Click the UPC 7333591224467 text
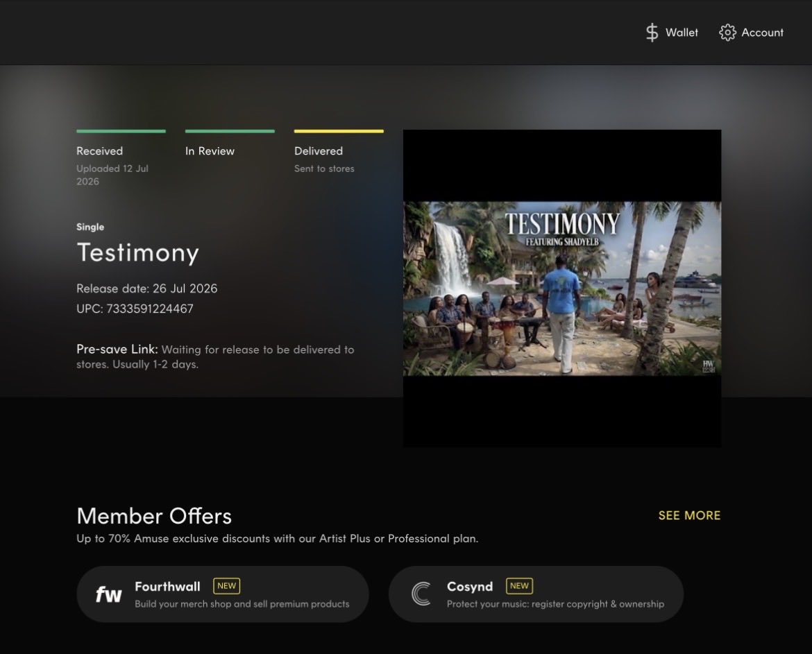Screen dimensions: 812x654 coord(135,309)
